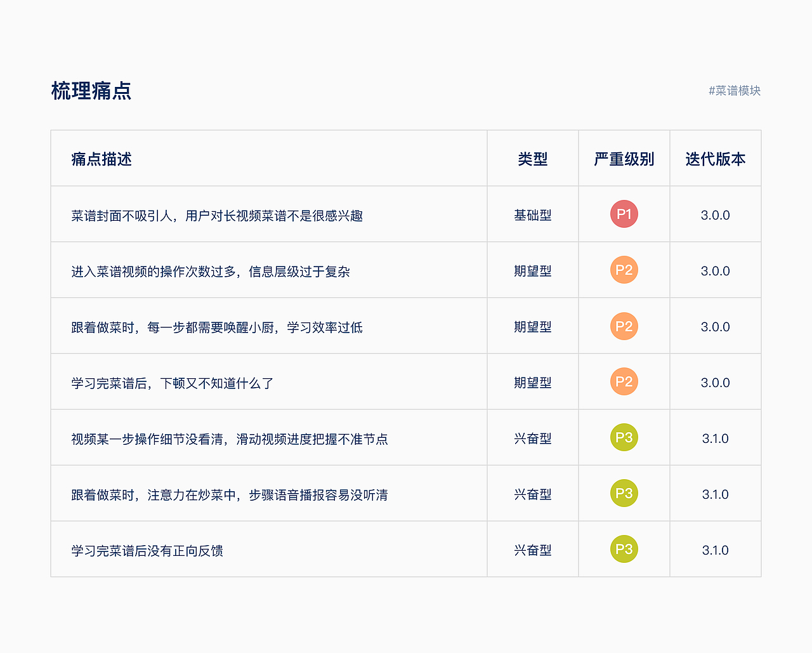
Task: Click the #菜谱模块 tag
Action: click(735, 91)
